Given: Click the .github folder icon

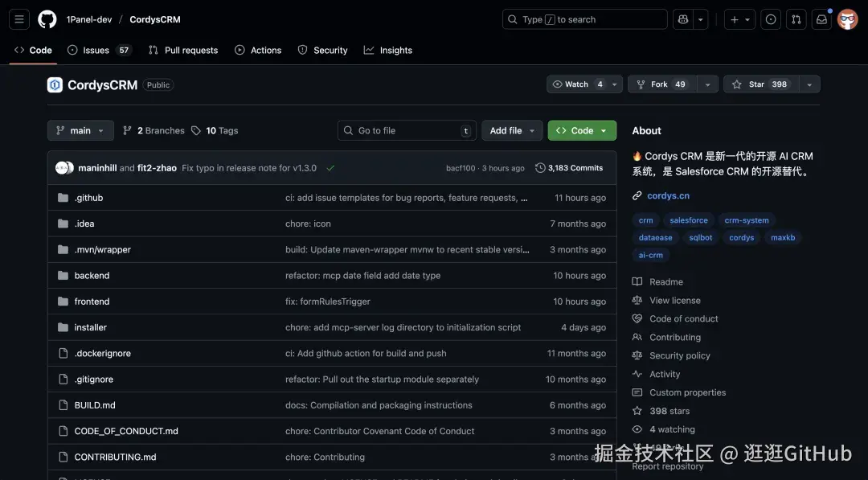Looking at the screenshot, I should [x=63, y=198].
